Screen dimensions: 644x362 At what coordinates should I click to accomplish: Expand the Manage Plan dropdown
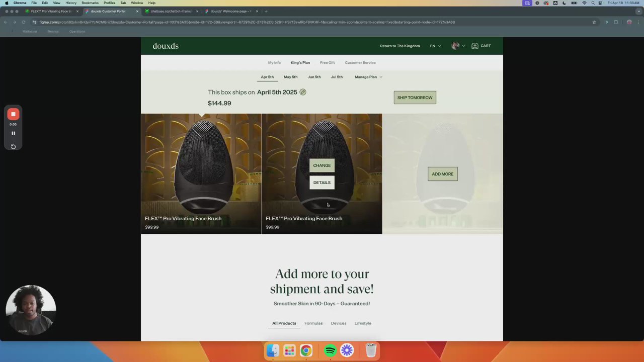coord(368,77)
